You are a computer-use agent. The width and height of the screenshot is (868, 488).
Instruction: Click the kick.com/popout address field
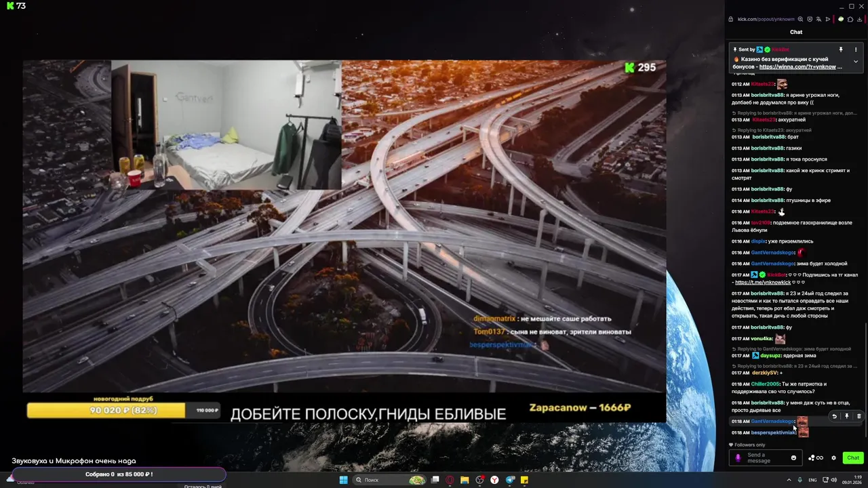[766, 19]
